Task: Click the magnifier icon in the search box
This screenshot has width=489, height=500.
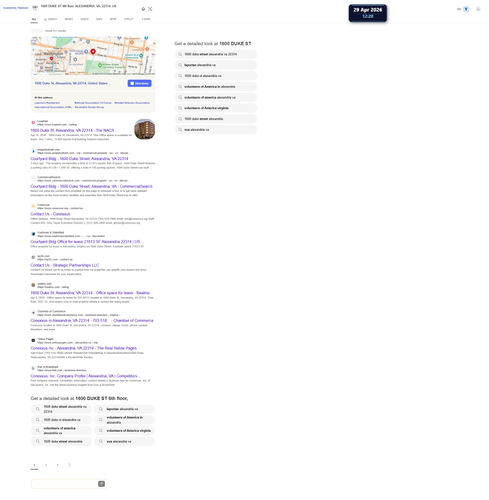Action: pyautogui.click(x=35, y=8)
